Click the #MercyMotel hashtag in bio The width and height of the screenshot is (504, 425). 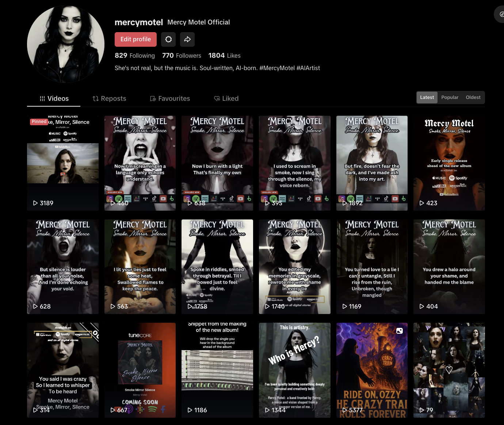[x=277, y=68]
